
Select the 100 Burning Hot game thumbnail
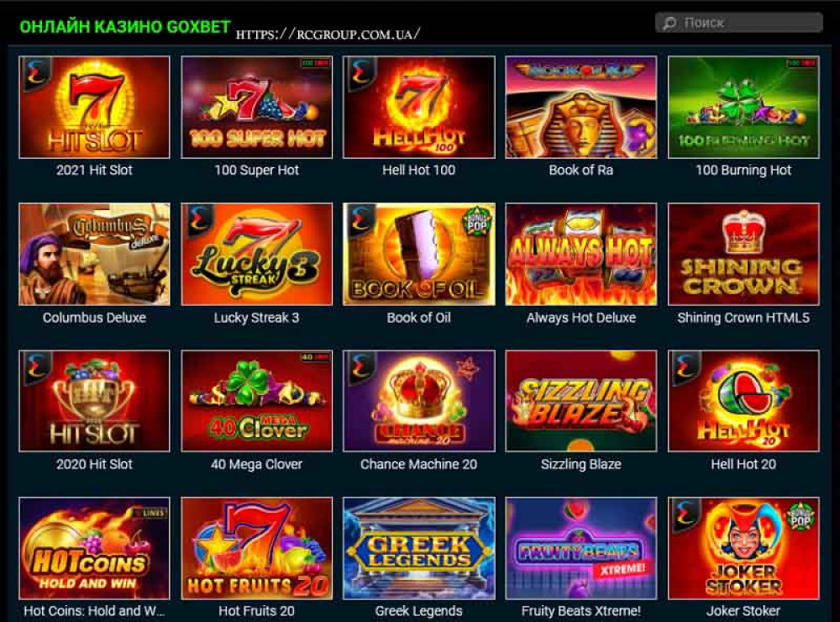(x=743, y=108)
